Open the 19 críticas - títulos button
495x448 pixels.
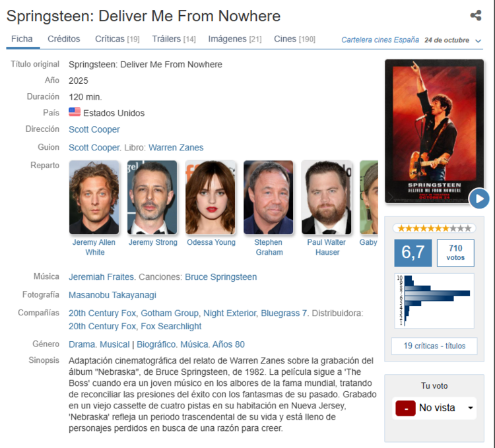pos(434,346)
